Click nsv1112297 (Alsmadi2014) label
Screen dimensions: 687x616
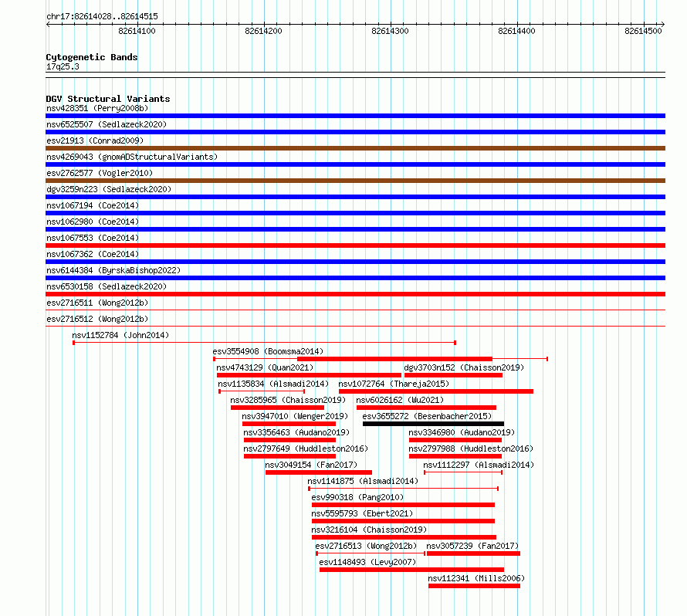(479, 465)
